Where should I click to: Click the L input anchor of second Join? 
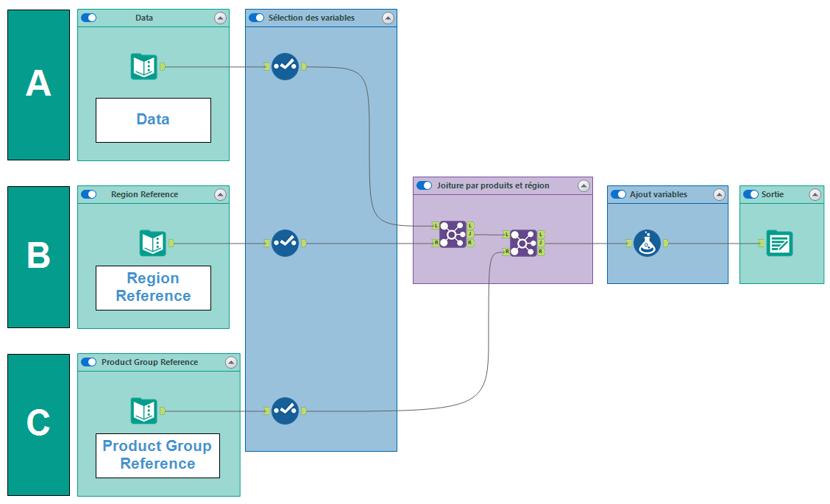(506, 234)
